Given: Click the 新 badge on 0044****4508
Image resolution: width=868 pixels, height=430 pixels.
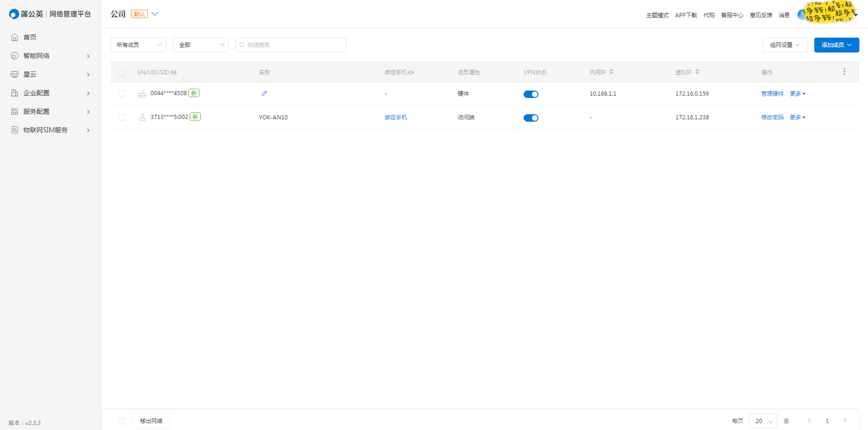Looking at the screenshot, I should pos(194,93).
